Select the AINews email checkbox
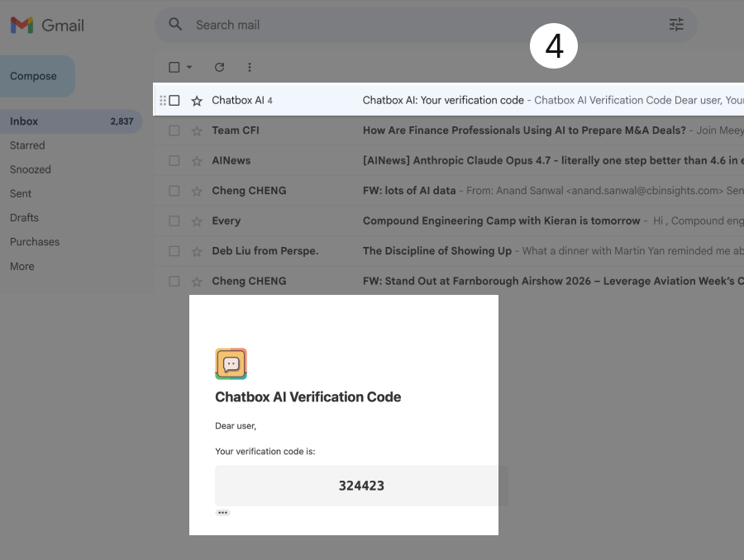Screen dimensions: 744x560 click(x=174, y=161)
